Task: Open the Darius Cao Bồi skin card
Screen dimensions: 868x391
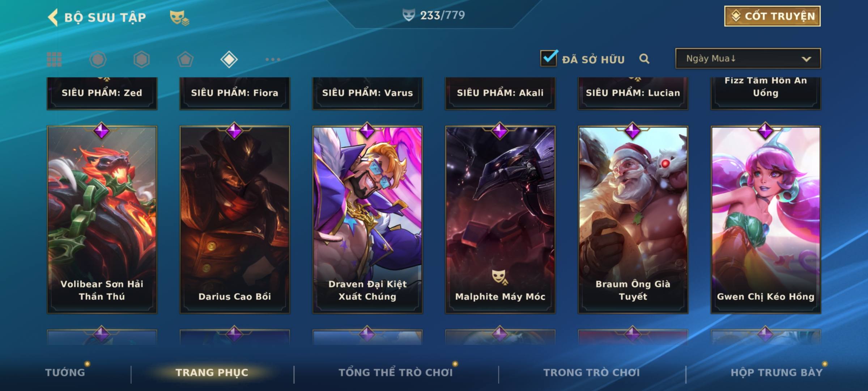Action: click(x=235, y=219)
